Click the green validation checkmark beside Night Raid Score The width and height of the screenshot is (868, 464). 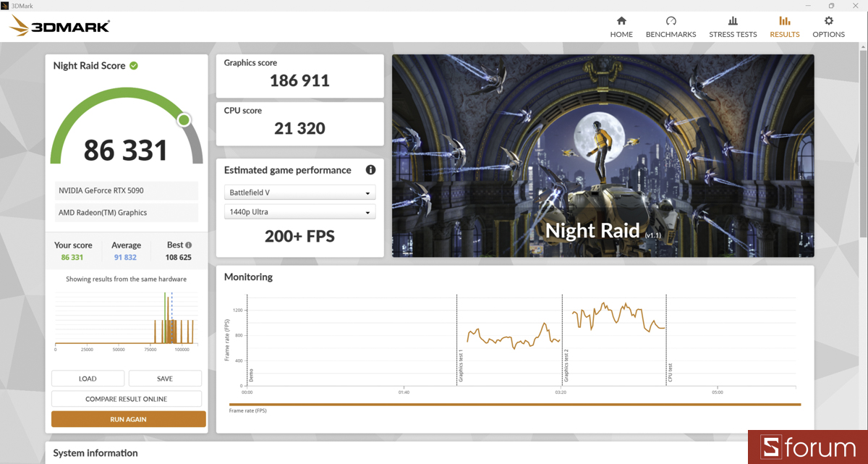tap(134, 65)
